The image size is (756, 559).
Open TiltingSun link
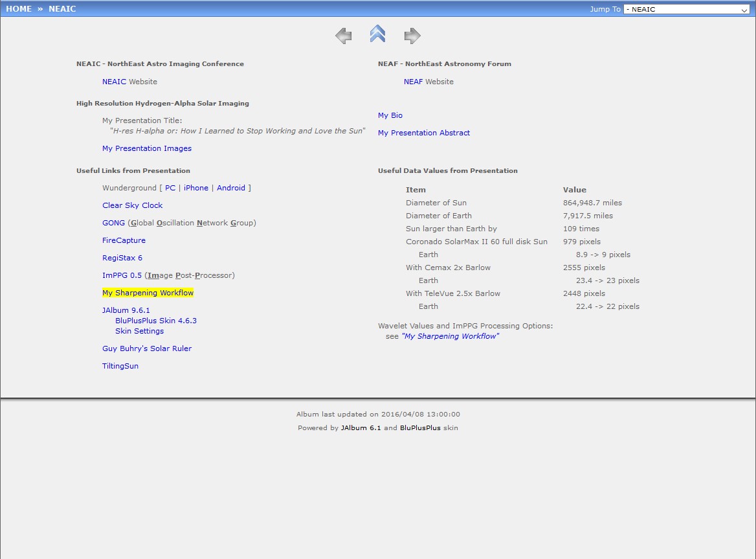(x=120, y=365)
